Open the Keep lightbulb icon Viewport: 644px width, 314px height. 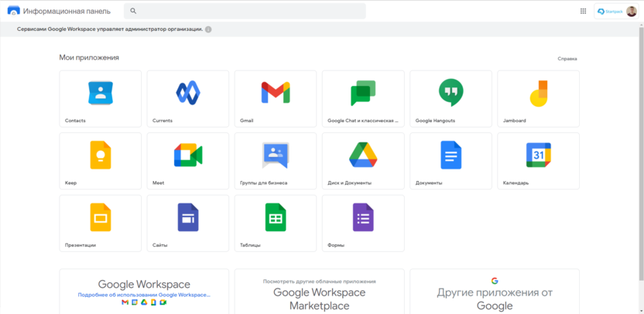point(100,155)
